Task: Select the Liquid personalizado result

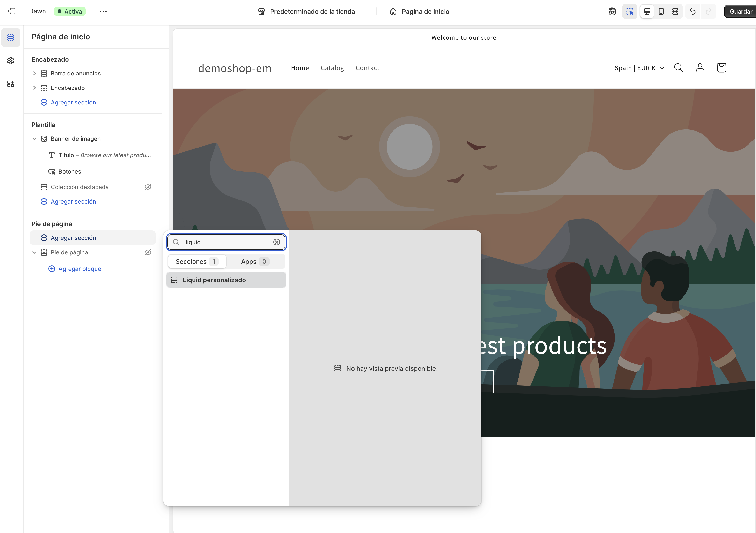Action: (x=226, y=280)
